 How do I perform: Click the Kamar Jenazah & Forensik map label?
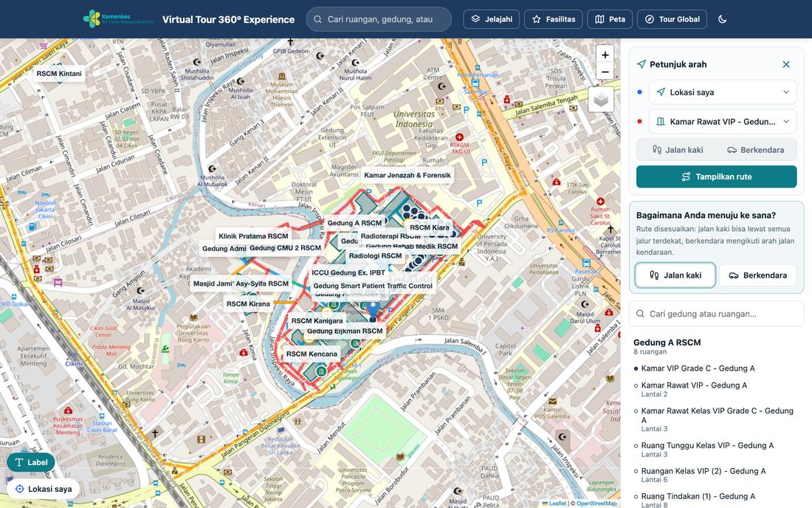tap(407, 175)
